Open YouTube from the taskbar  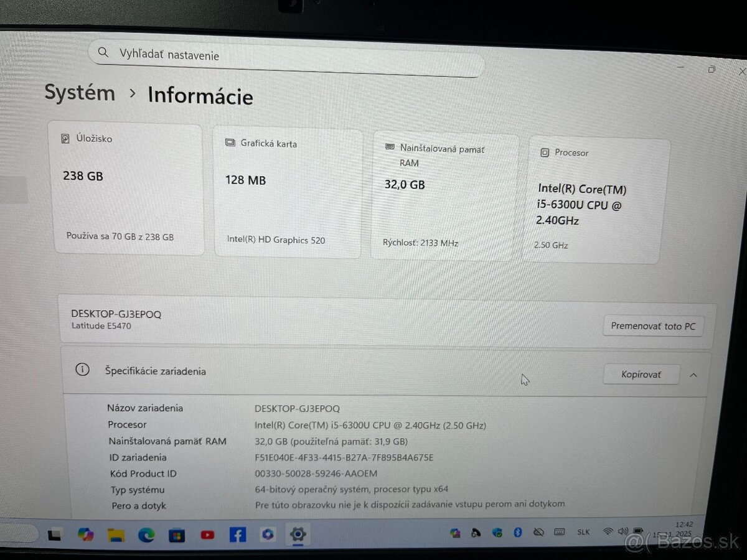point(207,534)
